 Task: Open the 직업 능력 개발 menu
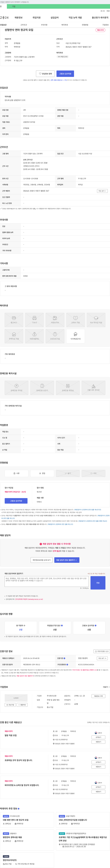[x=75, y=17]
